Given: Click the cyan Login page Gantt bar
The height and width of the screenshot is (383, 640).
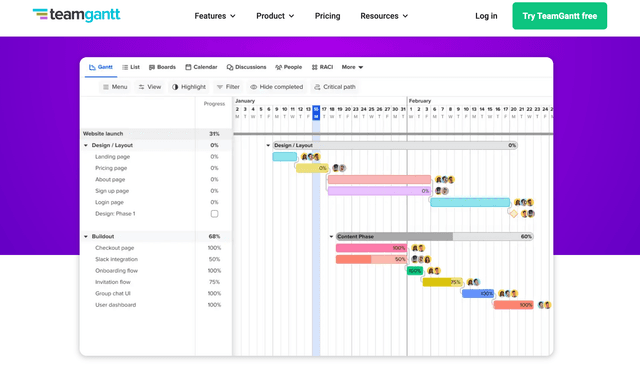Looking at the screenshot, I should tap(470, 202).
